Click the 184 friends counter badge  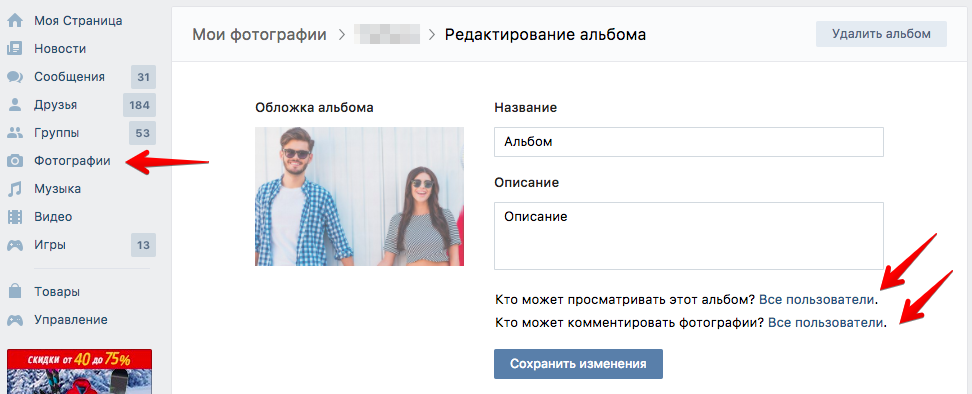(139, 105)
